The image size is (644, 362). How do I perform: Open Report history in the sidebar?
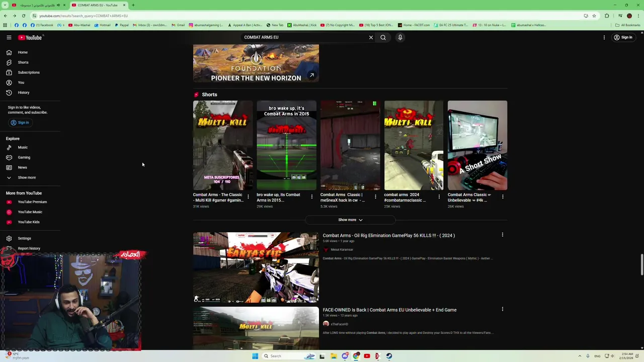tap(29, 248)
